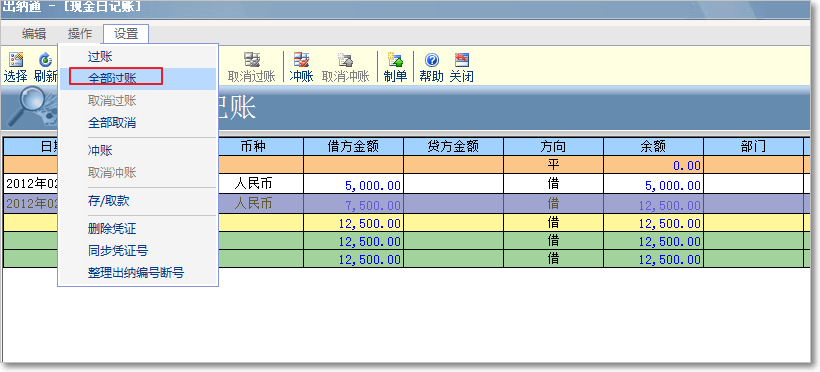Choose 删除凭证 menu entry

pyautogui.click(x=138, y=229)
